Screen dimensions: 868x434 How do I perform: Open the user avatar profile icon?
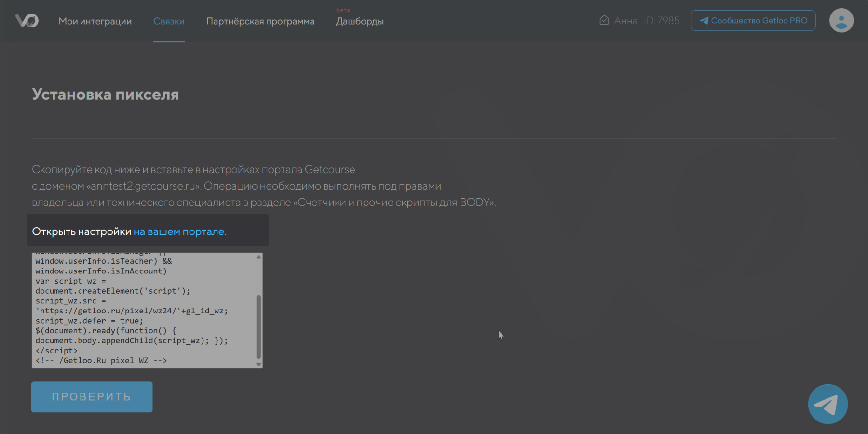[x=841, y=20]
